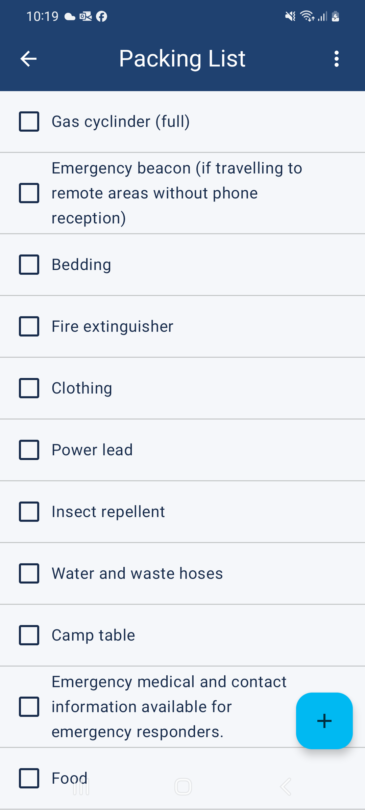This screenshot has height=810, width=365.
Task: Open the three-dot overflow menu
Action: [x=336, y=59]
